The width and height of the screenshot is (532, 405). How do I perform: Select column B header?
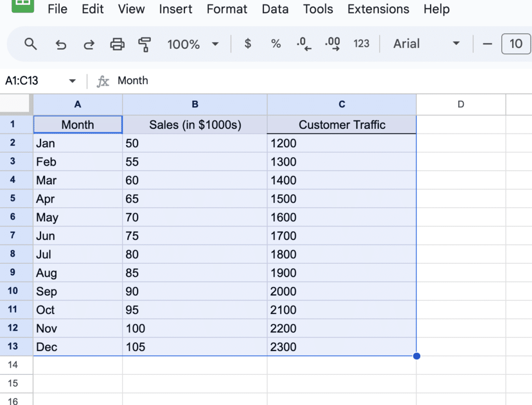point(195,104)
